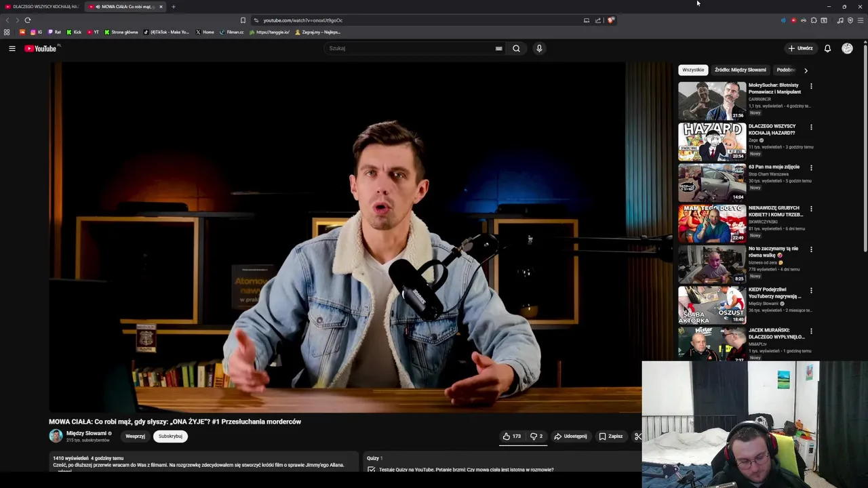The width and height of the screenshot is (868, 488).
Task: Open the Kick bookmark
Action: [x=74, y=32]
